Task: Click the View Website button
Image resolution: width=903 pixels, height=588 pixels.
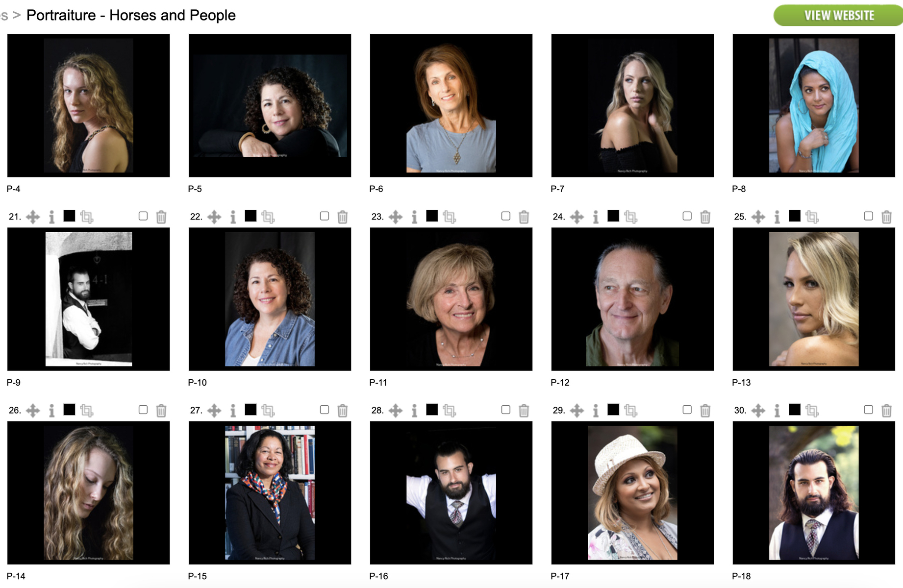Action: point(838,16)
